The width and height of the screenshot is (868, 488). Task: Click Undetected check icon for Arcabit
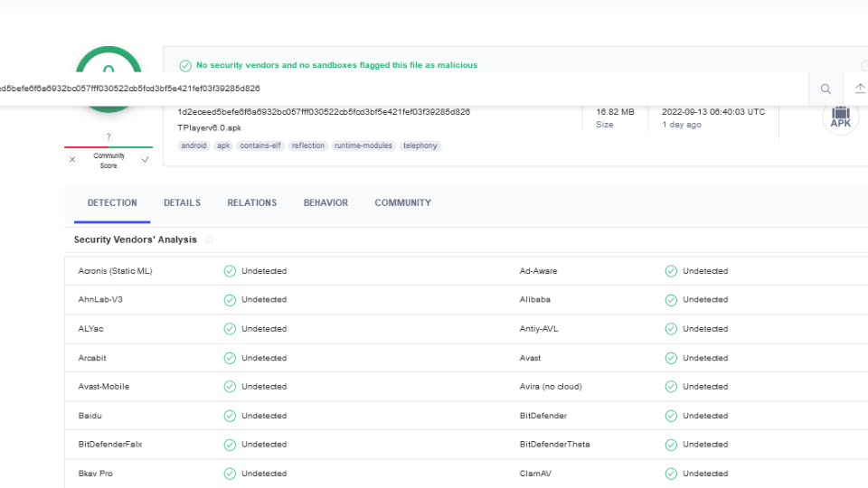click(230, 358)
